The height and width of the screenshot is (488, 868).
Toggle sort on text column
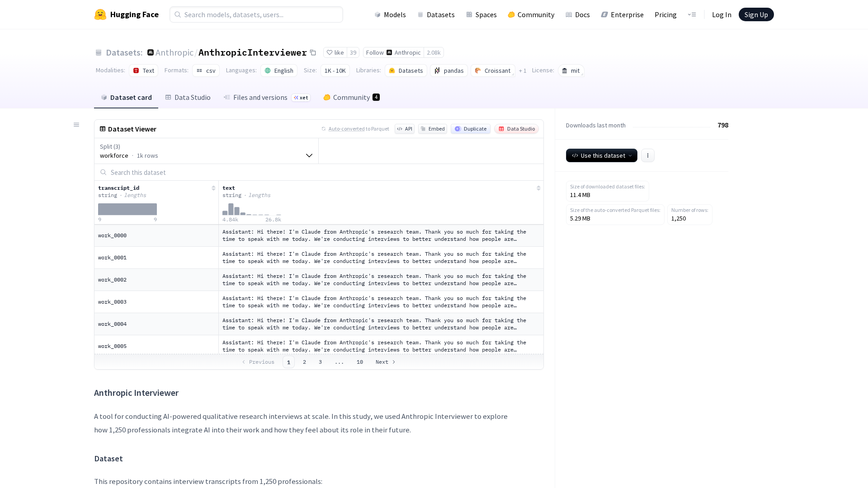538,188
